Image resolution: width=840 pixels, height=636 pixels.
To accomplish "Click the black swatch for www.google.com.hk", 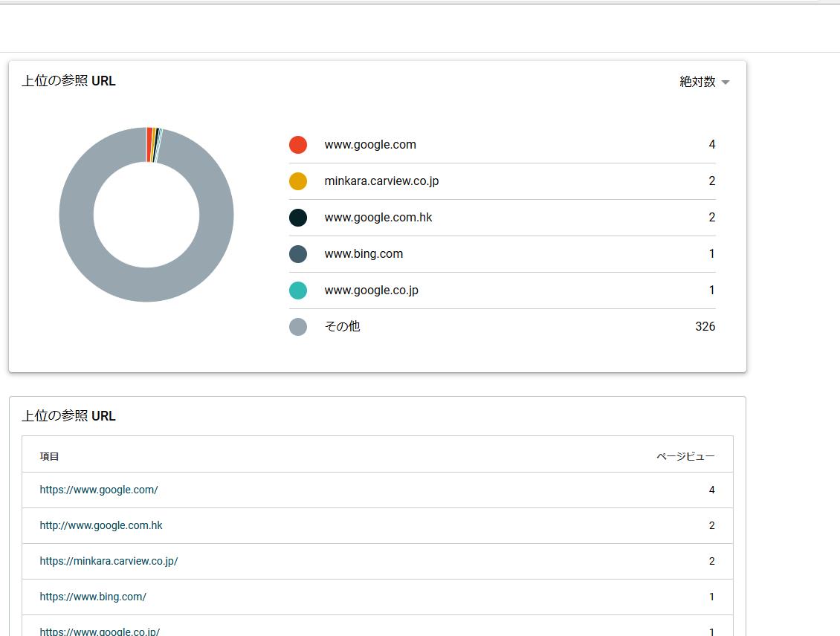I will click(298, 218).
